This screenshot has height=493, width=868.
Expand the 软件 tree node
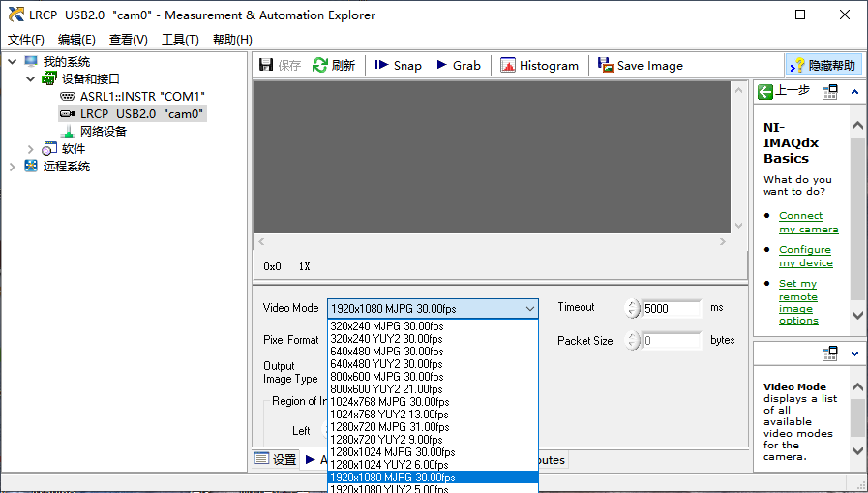click(30, 149)
